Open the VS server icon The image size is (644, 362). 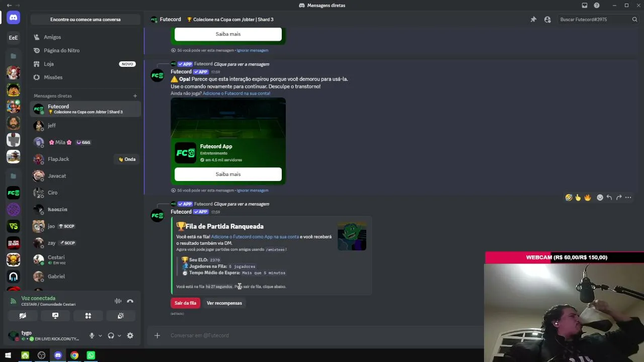(14, 226)
